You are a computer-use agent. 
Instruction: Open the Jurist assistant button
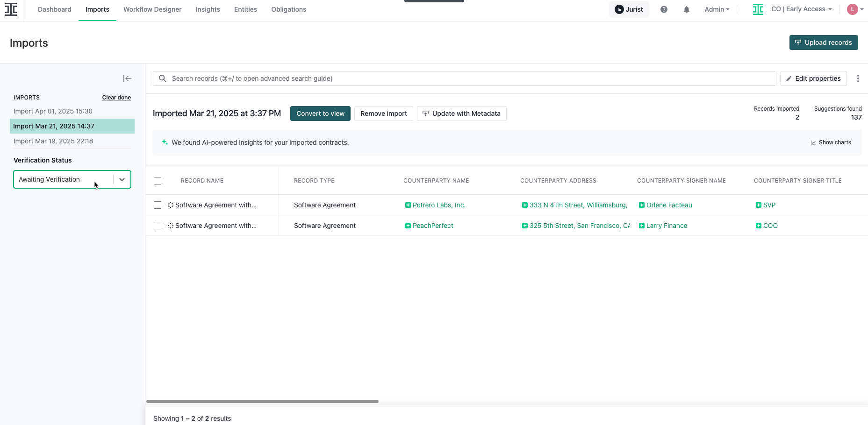[x=629, y=9]
